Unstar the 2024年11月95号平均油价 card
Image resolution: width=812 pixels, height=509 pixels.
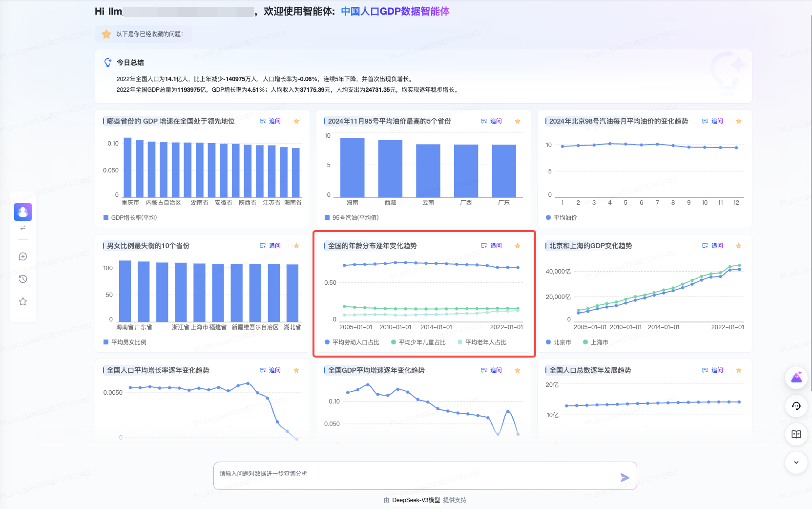pos(518,121)
